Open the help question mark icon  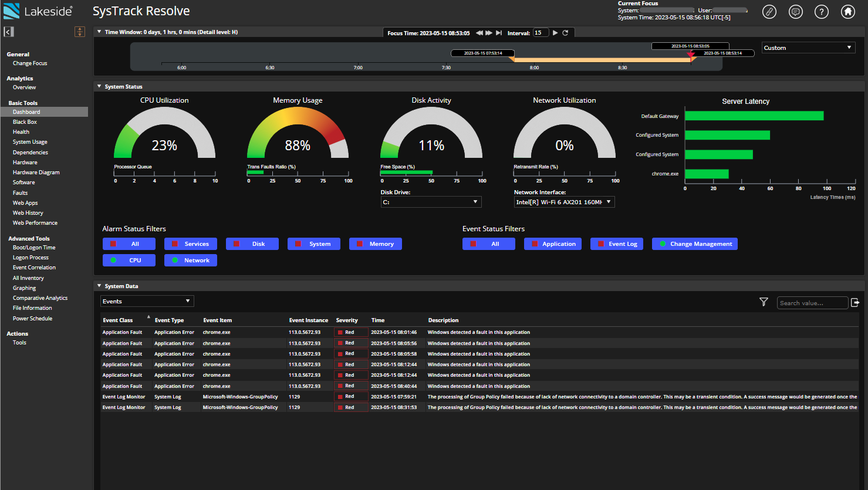click(822, 12)
